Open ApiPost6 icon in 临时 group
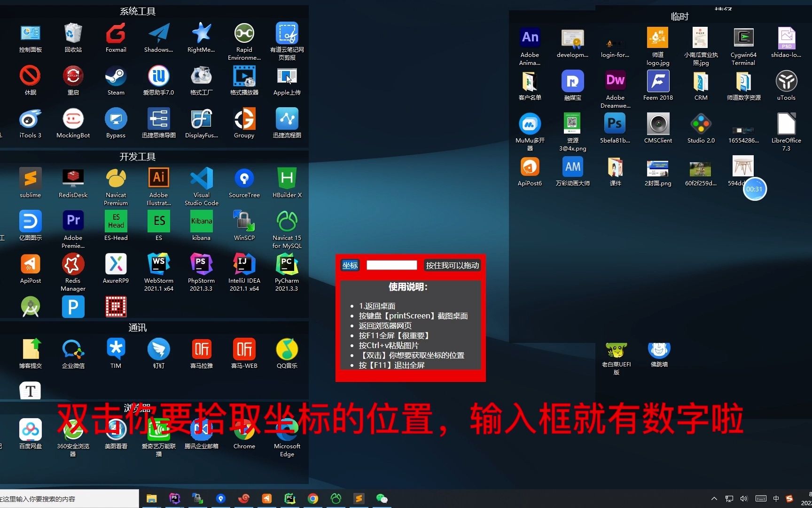This screenshot has height=508, width=812. pyautogui.click(x=530, y=171)
